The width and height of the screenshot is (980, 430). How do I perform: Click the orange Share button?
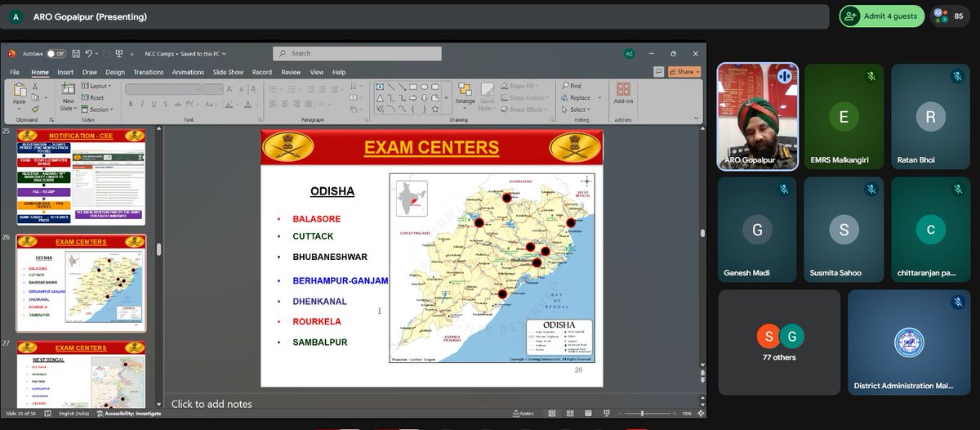click(x=685, y=72)
